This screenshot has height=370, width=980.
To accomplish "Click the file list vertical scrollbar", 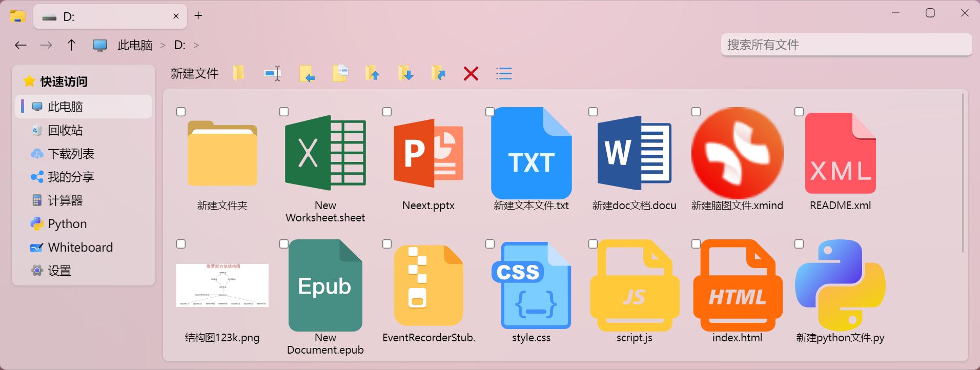I will (x=963, y=173).
